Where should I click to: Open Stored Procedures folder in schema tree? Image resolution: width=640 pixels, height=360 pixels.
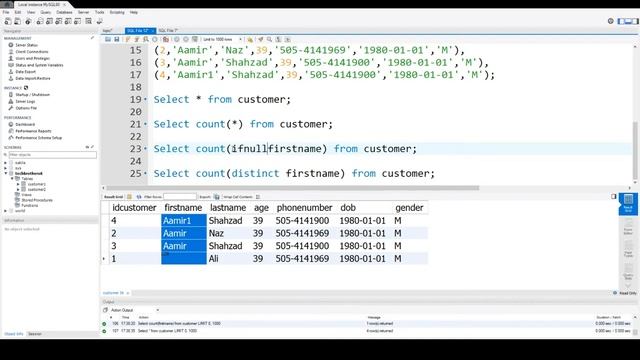click(37, 200)
